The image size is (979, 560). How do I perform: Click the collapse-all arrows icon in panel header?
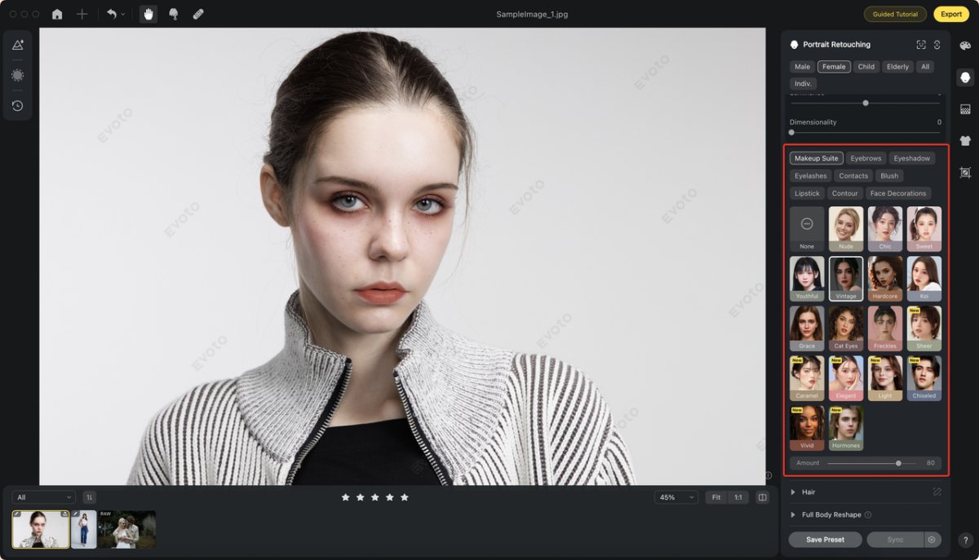point(937,45)
